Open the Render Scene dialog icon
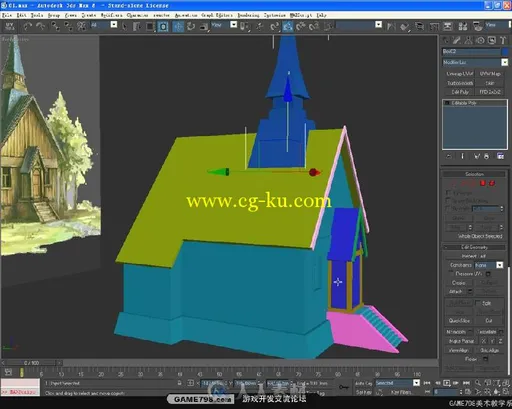This screenshot has width=512, height=409. pyautogui.click(x=477, y=26)
